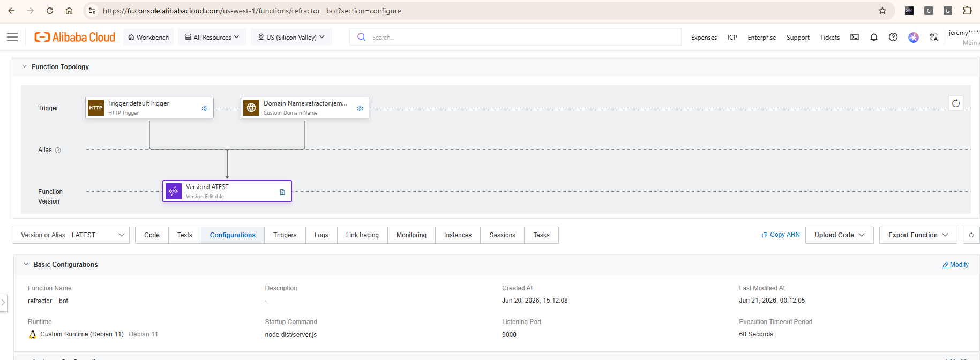
Task: Open the Logs tab
Action: coord(321,235)
